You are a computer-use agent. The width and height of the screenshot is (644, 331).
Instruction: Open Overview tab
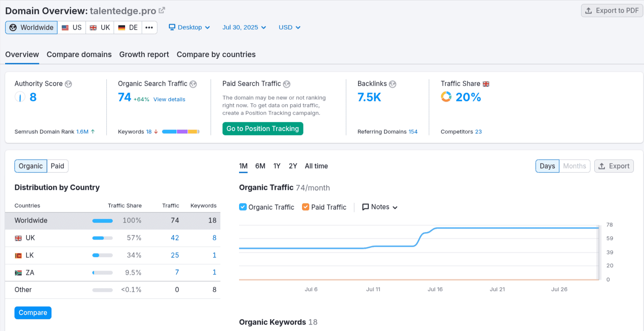click(x=22, y=54)
